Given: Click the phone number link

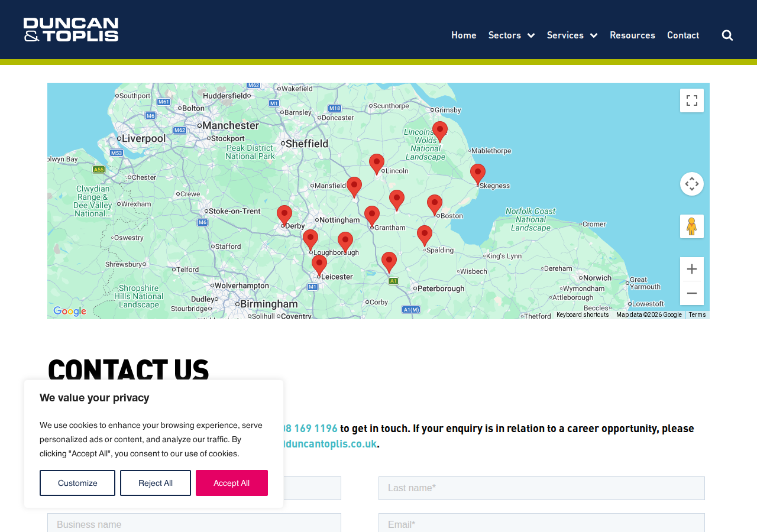Looking at the screenshot, I should tap(310, 428).
